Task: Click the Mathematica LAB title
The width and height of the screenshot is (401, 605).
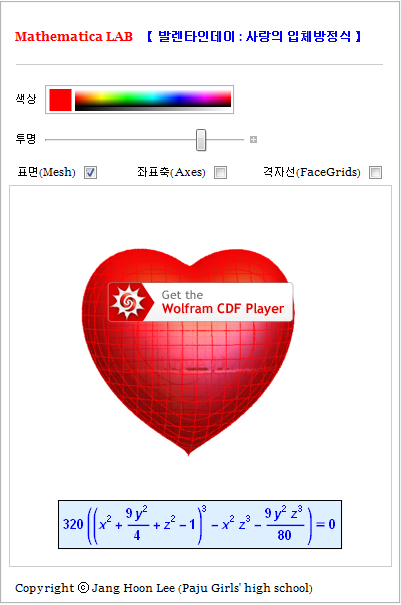Action: pos(74,37)
